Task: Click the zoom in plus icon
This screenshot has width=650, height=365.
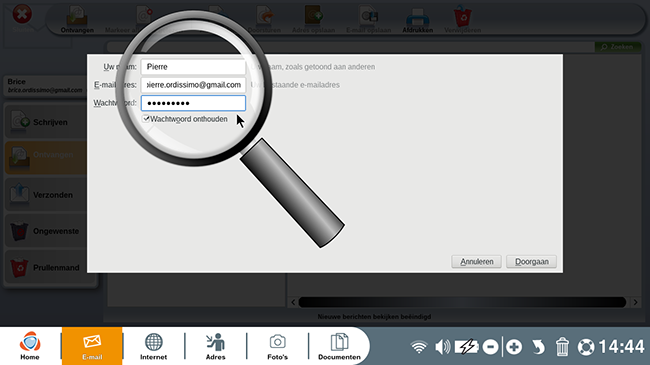Action: [x=514, y=347]
